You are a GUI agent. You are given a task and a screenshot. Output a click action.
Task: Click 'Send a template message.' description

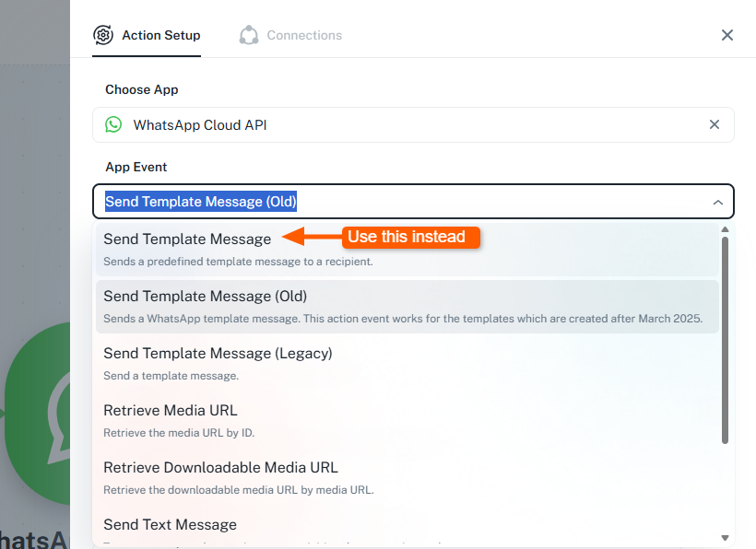point(171,376)
